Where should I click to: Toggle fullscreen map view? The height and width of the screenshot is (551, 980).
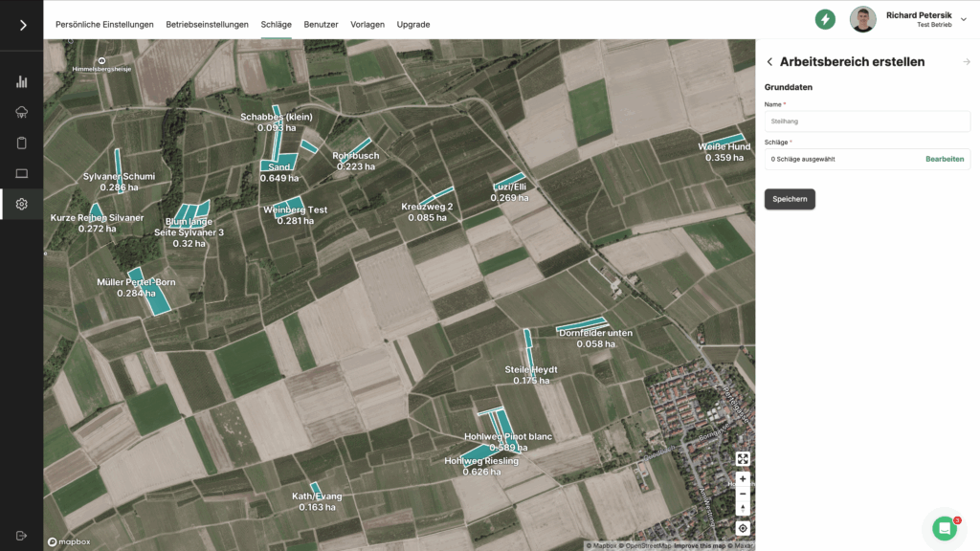(x=743, y=459)
